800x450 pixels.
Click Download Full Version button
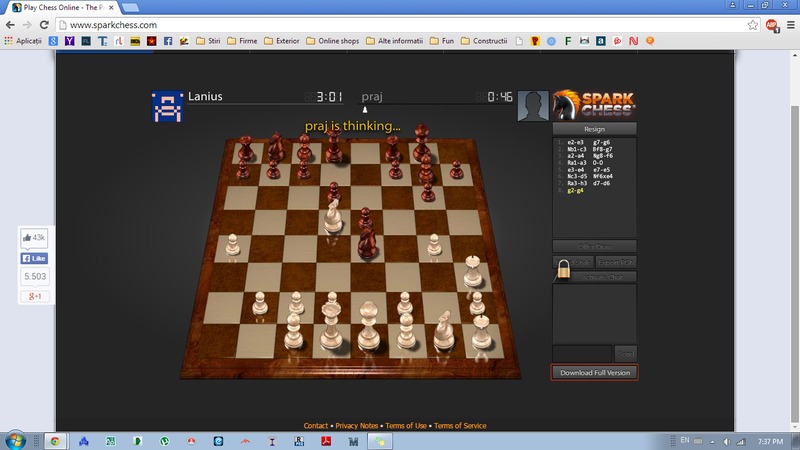coord(594,373)
